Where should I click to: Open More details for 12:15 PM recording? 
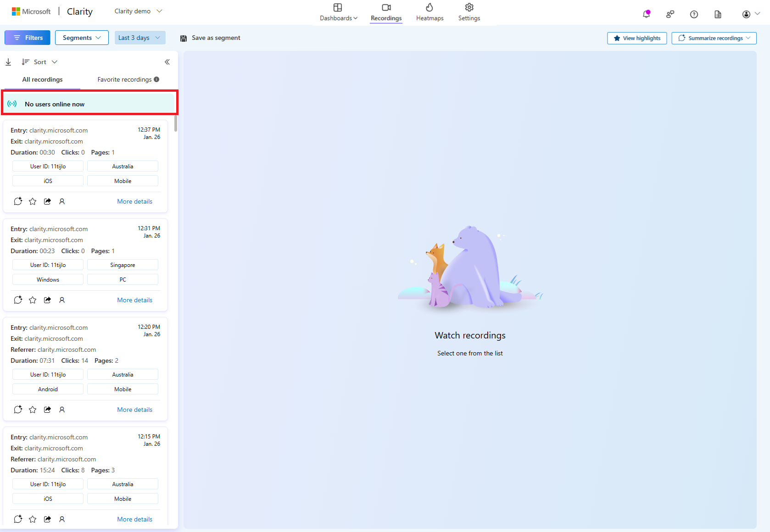point(134,519)
